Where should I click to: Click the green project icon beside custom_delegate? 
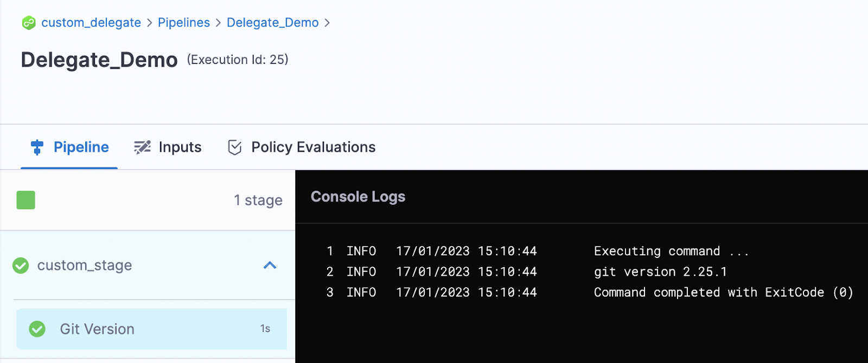[x=28, y=23]
